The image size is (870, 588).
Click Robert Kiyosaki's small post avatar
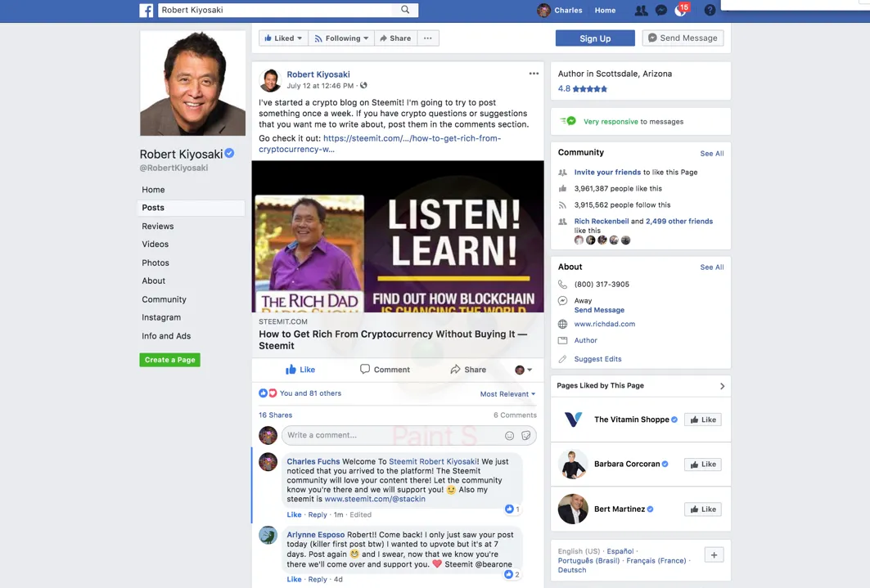pyautogui.click(x=270, y=80)
